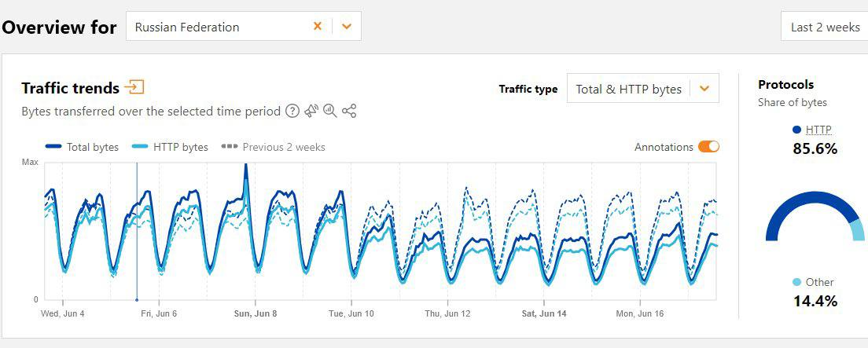Viewport: 868px width, 348px height.
Task: Open the Traffic trends detail arrow icon
Action: coord(134,87)
